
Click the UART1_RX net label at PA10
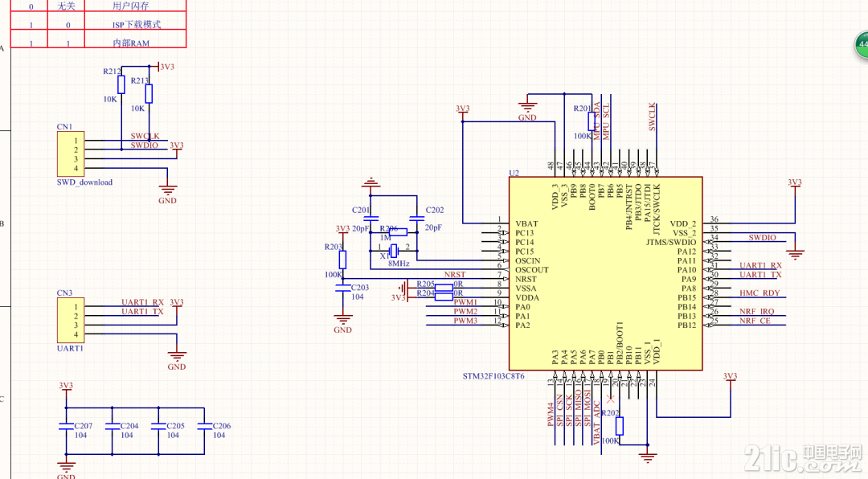tap(760, 265)
